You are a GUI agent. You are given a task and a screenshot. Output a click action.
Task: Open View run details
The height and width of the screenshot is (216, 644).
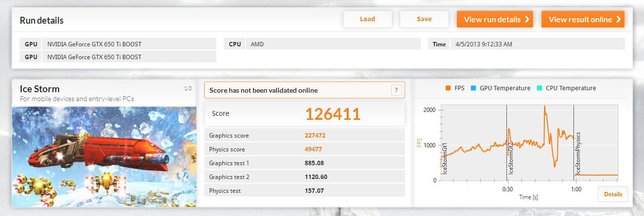tap(495, 19)
